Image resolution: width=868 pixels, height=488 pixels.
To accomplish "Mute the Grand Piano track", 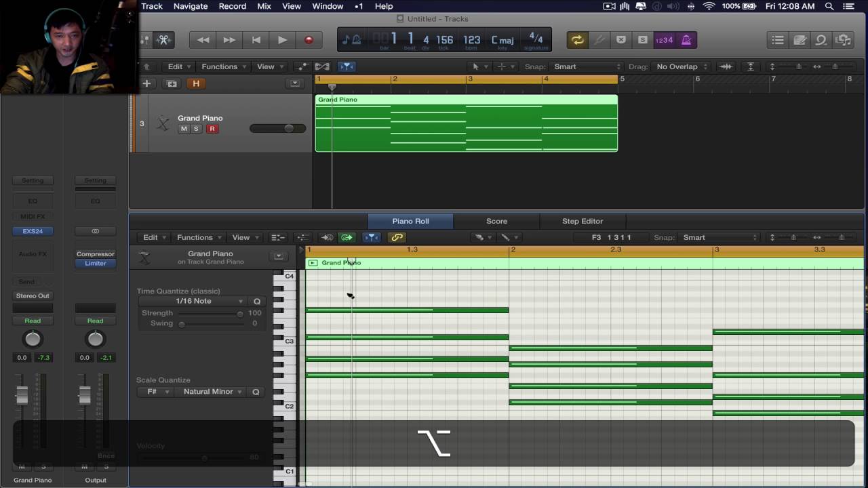I will (x=184, y=129).
